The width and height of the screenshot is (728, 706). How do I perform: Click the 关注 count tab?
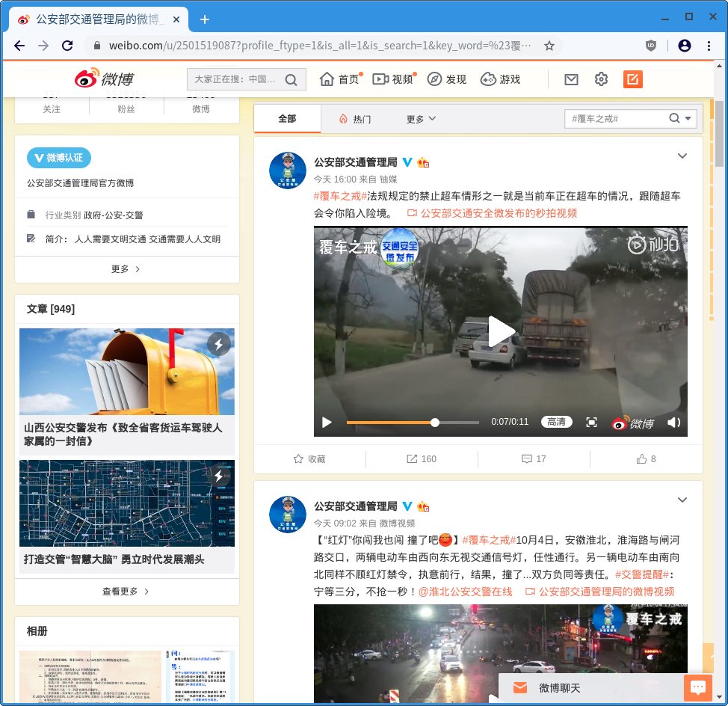(x=52, y=103)
